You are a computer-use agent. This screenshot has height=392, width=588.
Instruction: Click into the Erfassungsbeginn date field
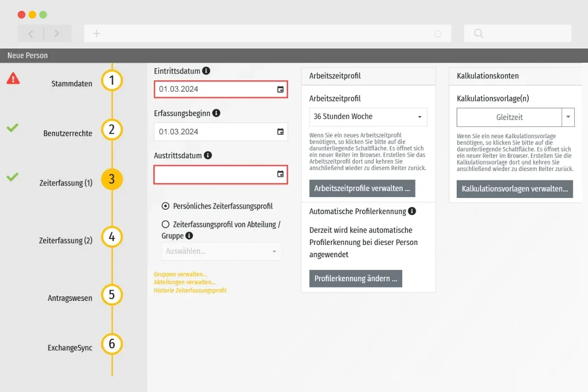tap(221, 131)
